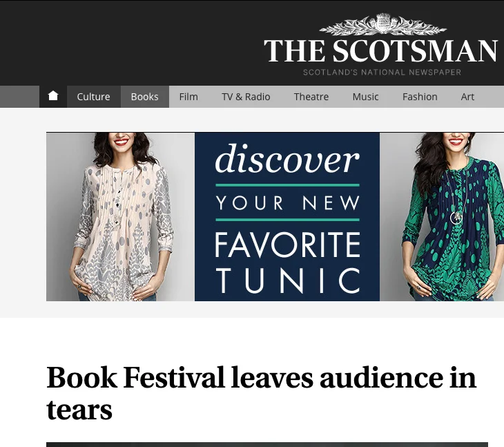The width and height of the screenshot is (504, 447).
Task: Click the 'discover your new favorite tunic' ad panel
Action: tap(287, 217)
